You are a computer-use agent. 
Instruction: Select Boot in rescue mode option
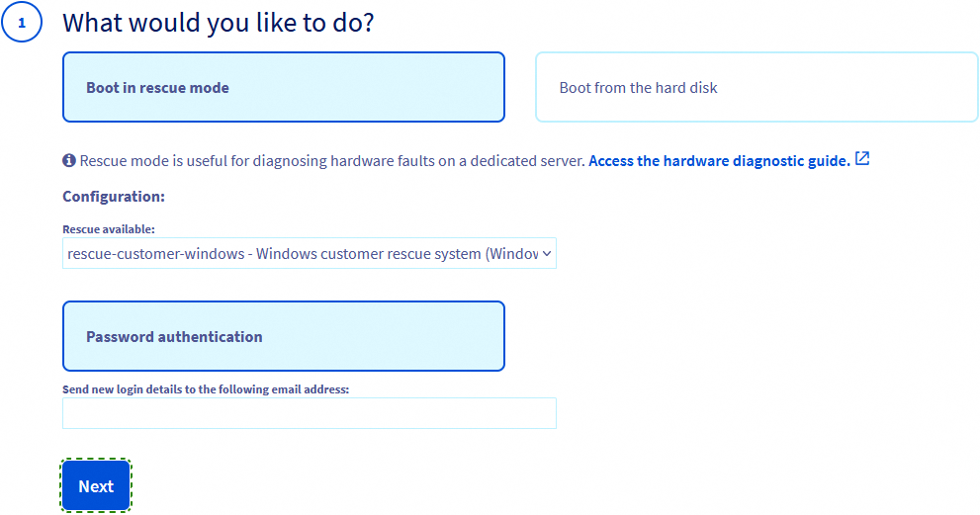(x=283, y=87)
